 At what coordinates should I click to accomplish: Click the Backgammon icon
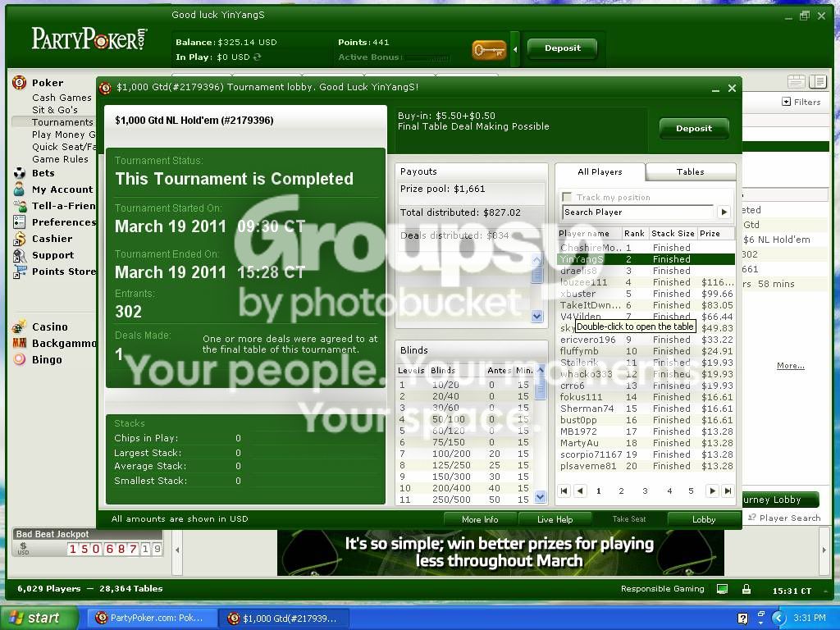(20, 343)
